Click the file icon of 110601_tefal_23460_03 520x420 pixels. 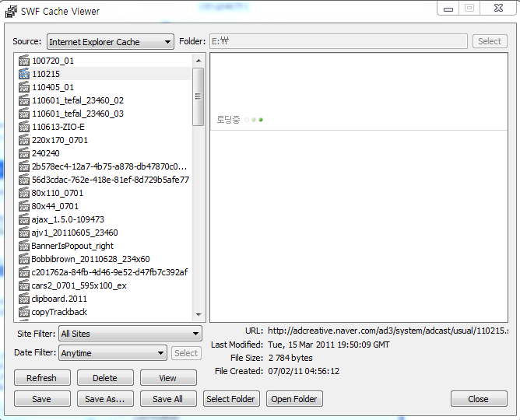[x=24, y=114]
